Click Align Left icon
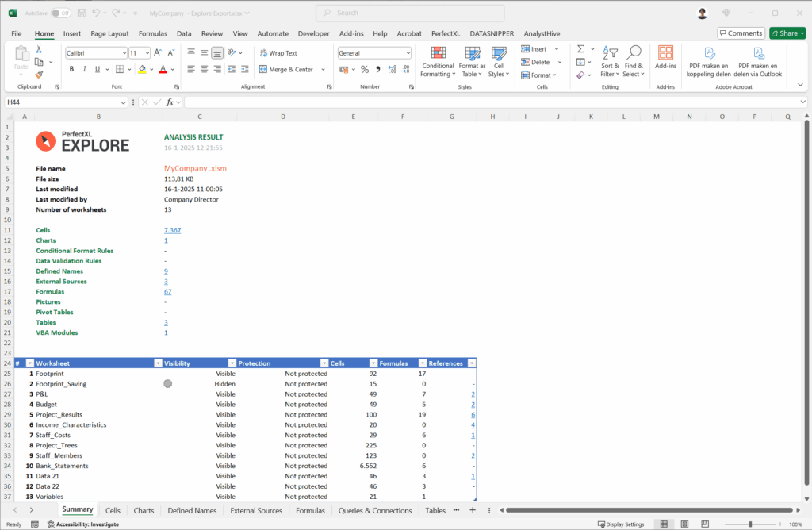Screen dimensions: 812x530 pos(191,69)
